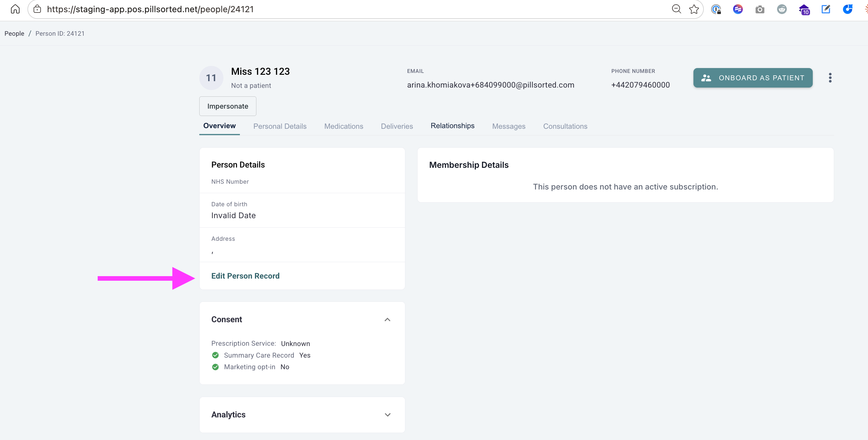Collapse the Consent section chevron

pos(387,319)
